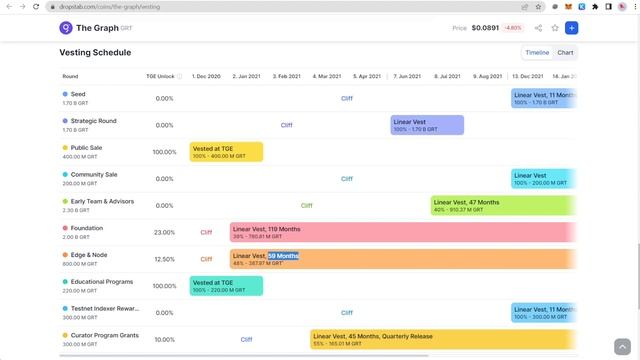Open browser profile avatar
Screen dimensions: 640x360
coord(622,7)
